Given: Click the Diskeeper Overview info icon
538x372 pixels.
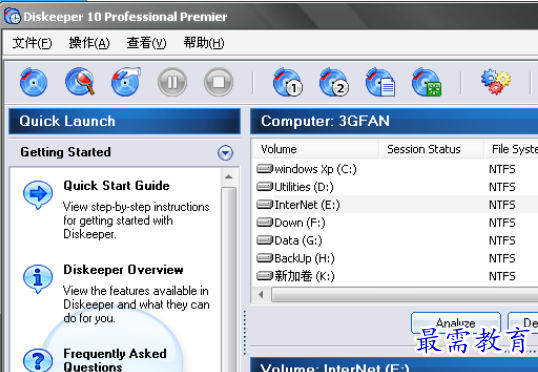Looking at the screenshot, I should coord(38,278).
